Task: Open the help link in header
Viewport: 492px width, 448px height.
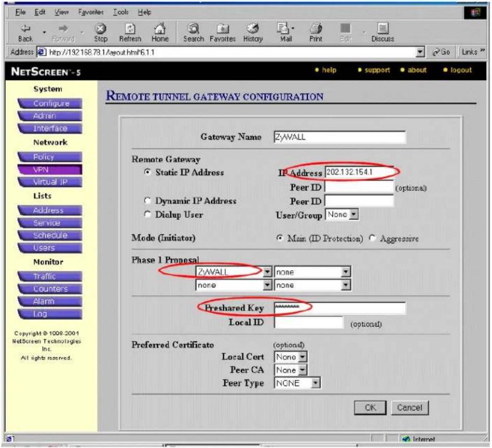Action: pos(329,70)
